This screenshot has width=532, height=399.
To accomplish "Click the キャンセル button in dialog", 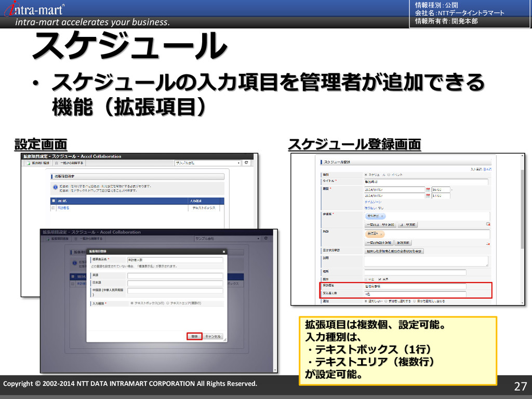I will pyautogui.click(x=213, y=336).
